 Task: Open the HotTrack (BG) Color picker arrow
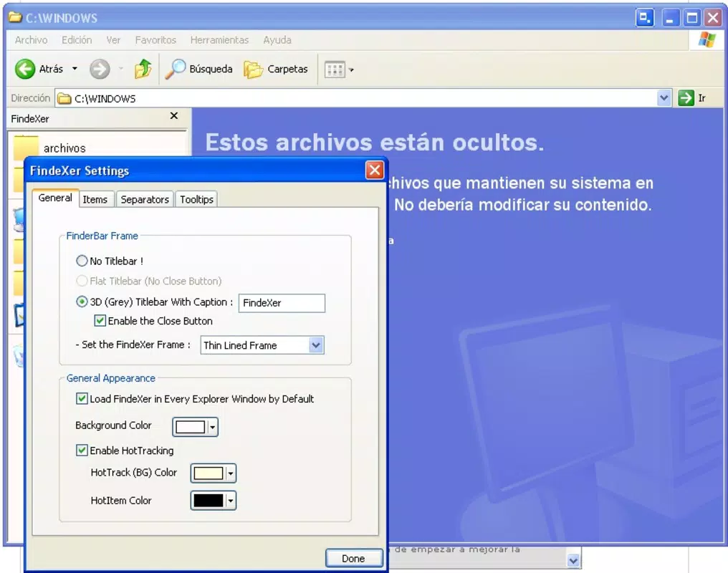click(230, 473)
